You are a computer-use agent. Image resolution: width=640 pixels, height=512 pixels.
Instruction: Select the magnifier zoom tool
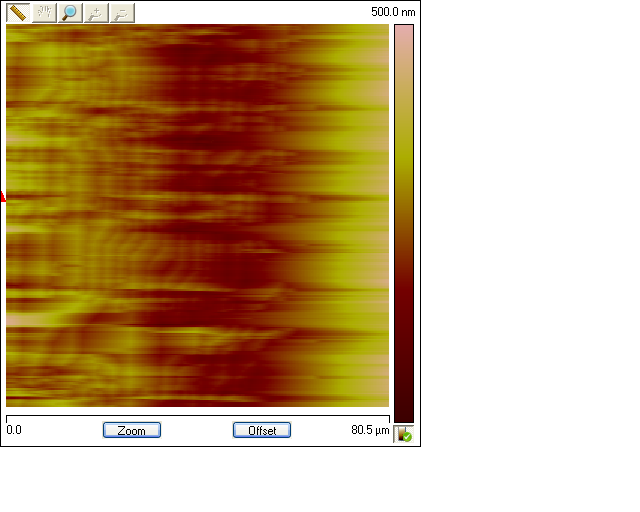click(x=70, y=13)
